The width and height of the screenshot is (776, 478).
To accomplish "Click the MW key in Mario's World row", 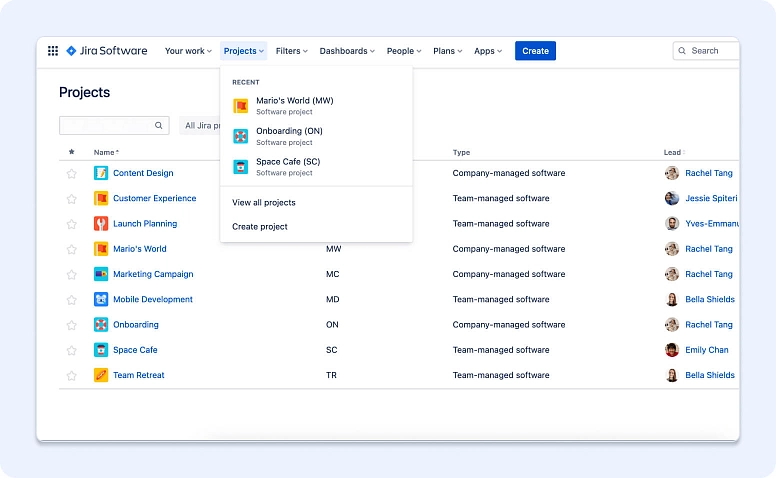I will coord(334,248).
